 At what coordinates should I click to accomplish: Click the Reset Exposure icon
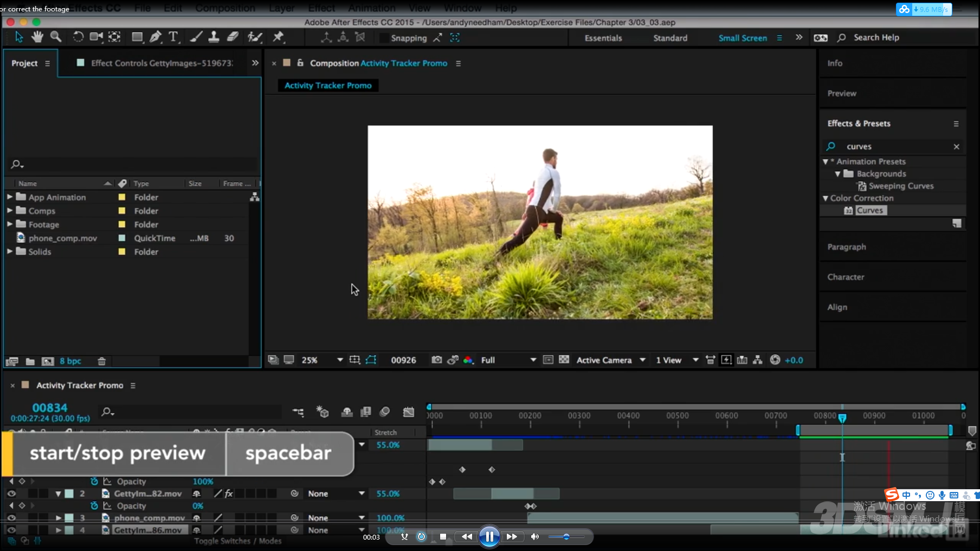[775, 360]
